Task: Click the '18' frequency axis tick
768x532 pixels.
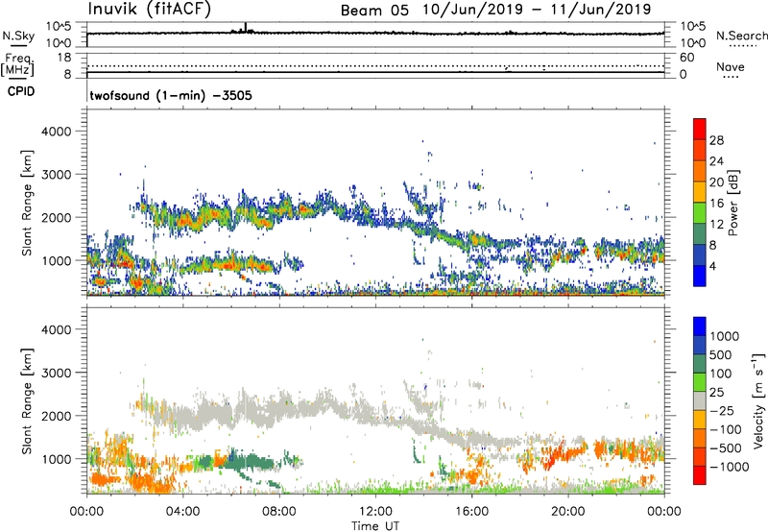Action: coord(64,58)
